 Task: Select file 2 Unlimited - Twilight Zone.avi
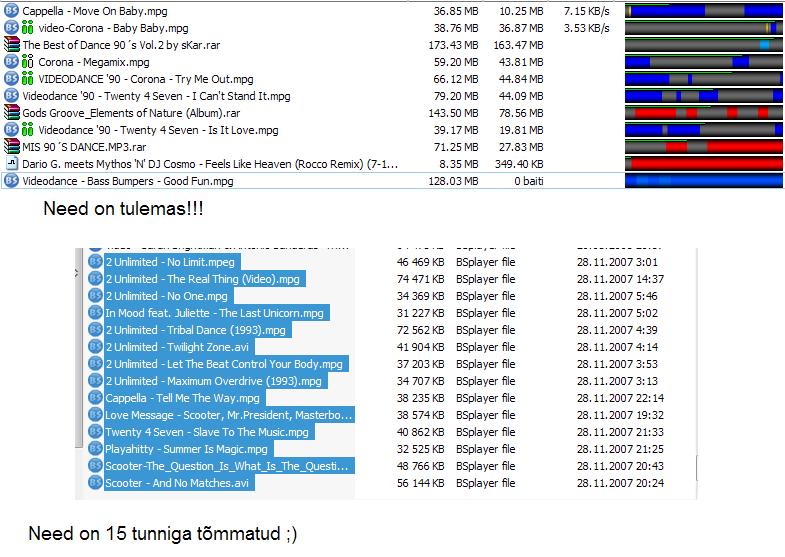pyautogui.click(x=179, y=347)
